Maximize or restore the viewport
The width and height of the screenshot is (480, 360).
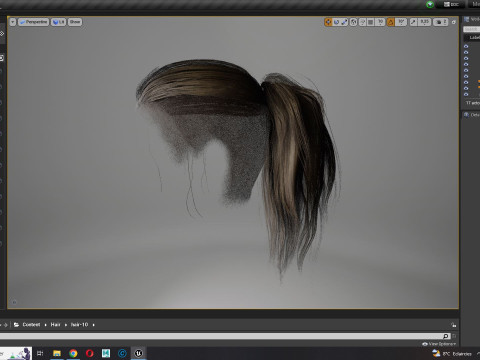pyautogui.click(x=454, y=22)
